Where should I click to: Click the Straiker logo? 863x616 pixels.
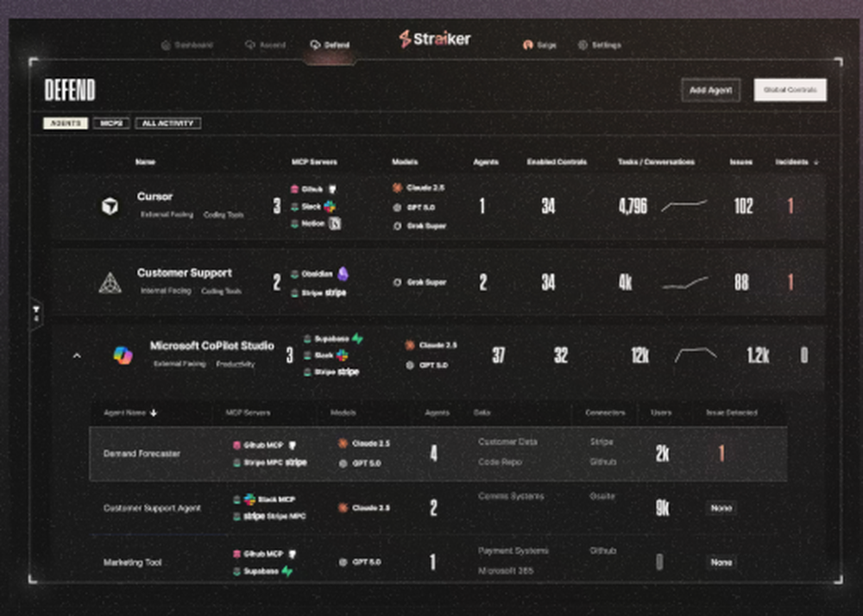tap(435, 39)
